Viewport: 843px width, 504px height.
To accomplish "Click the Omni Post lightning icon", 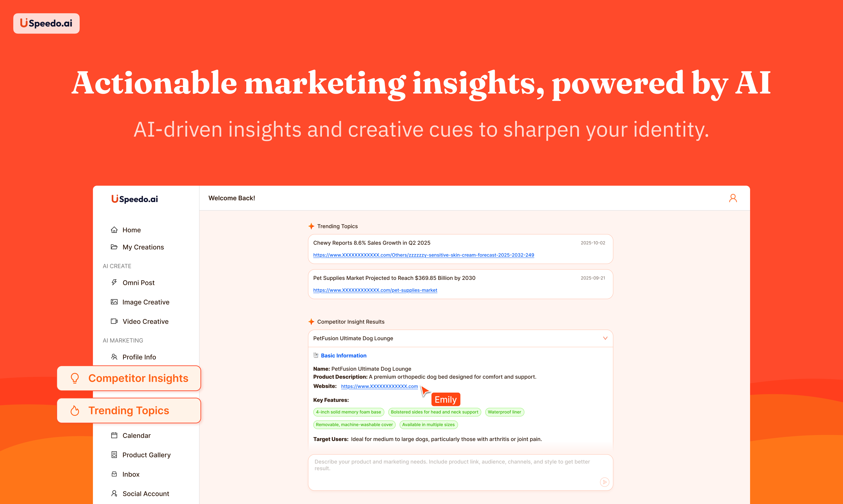I will [114, 283].
